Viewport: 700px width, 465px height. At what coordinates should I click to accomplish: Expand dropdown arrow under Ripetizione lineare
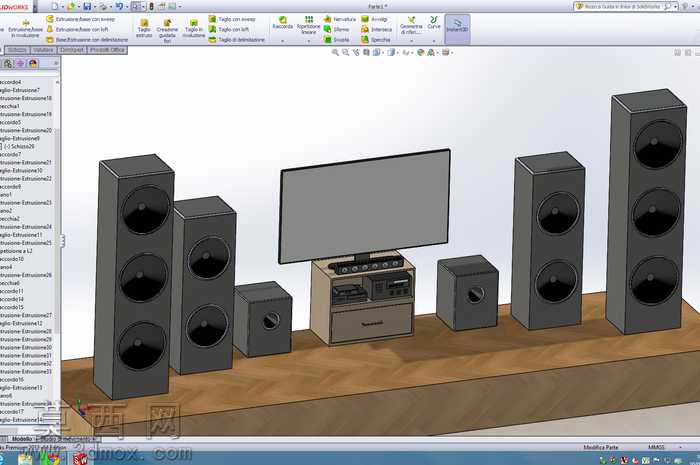pos(308,41)
